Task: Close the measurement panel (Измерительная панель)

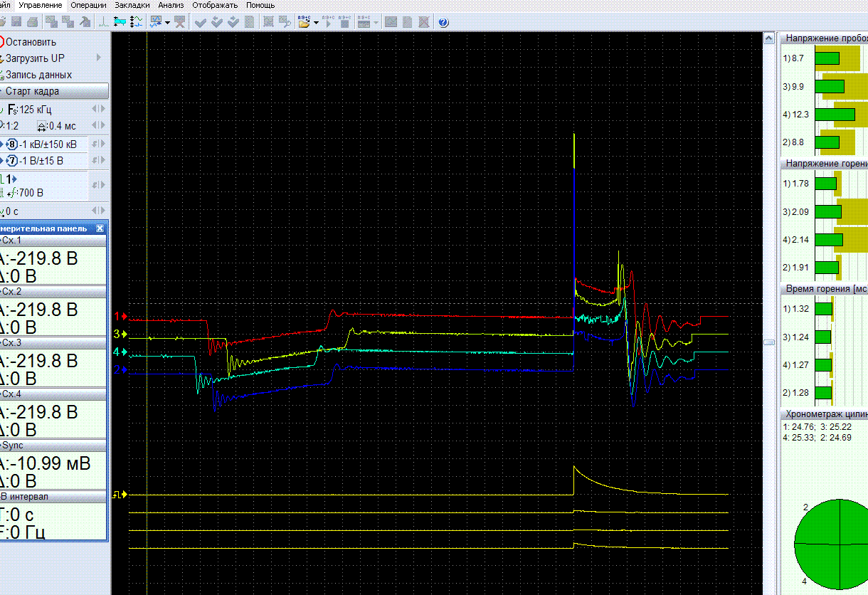Action: click(x=100, y=228)
